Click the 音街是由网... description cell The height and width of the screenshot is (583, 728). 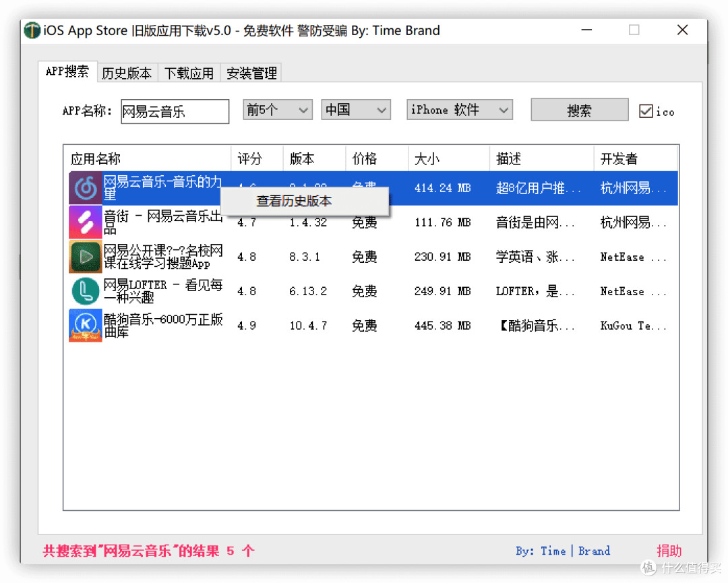535,222
